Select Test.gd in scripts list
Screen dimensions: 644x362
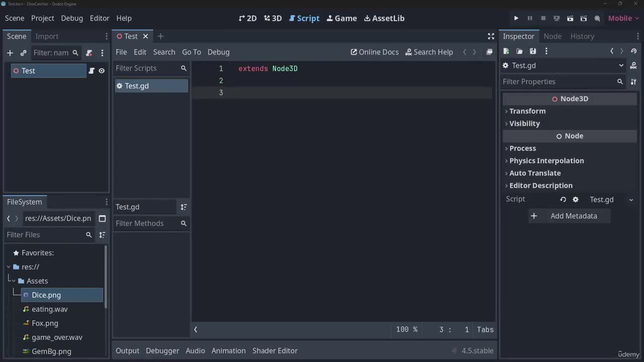[x=151, y=86]
